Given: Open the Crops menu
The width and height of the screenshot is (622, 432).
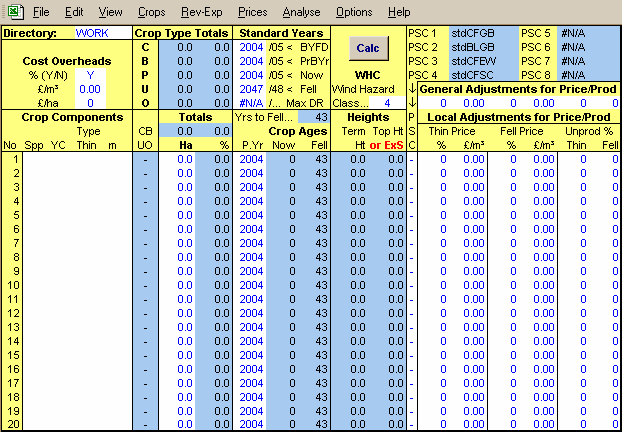Looking at the screenshot, I should [x=152, y=12].
